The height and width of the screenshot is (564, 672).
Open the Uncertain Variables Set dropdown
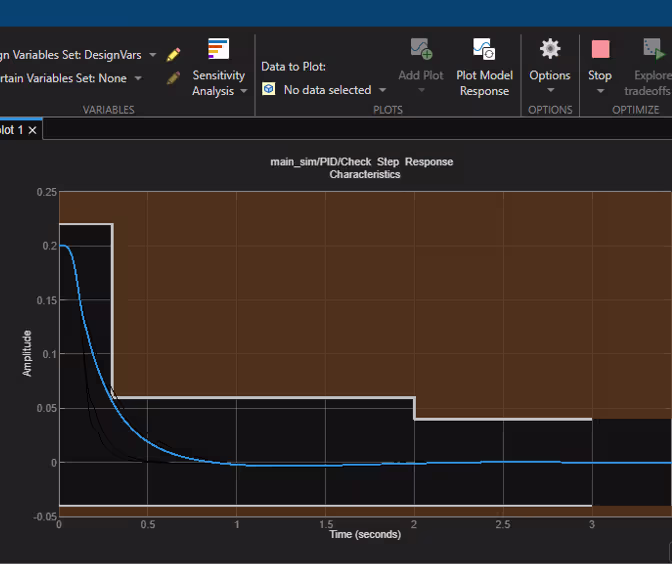(x=138, y=78)
